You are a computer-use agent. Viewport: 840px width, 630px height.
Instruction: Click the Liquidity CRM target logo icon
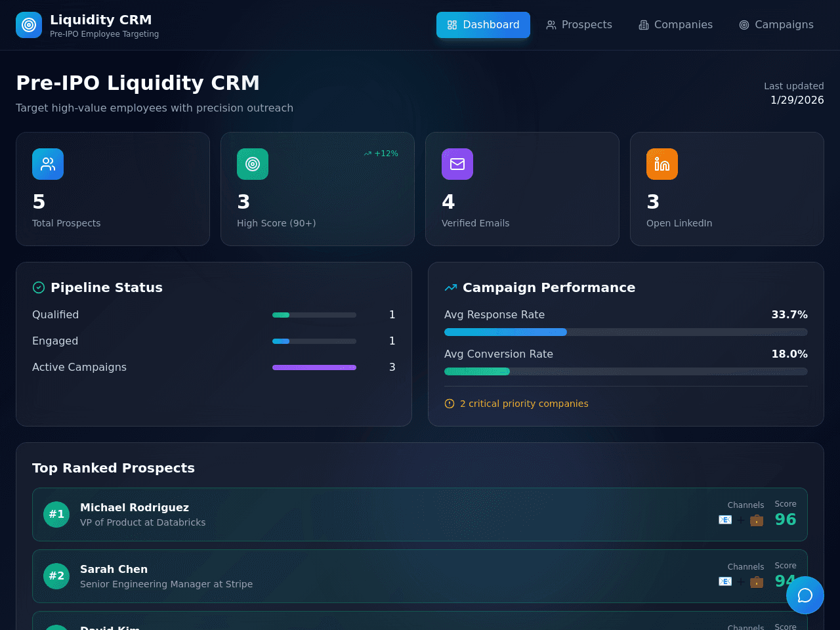tap(29, 25)
